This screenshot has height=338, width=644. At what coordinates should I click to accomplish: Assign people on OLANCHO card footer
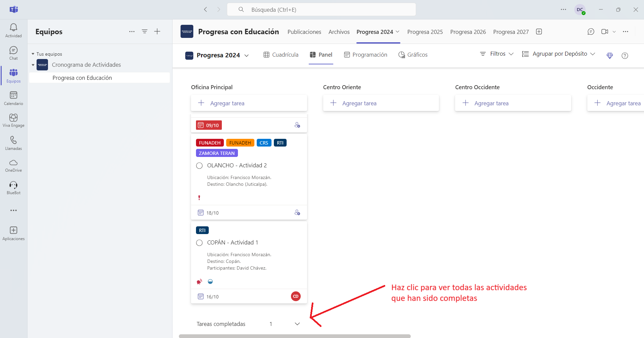[297, 213]
